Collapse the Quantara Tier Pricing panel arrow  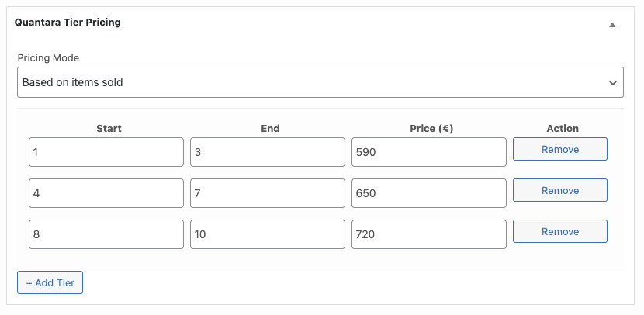[x=611, y=25]
